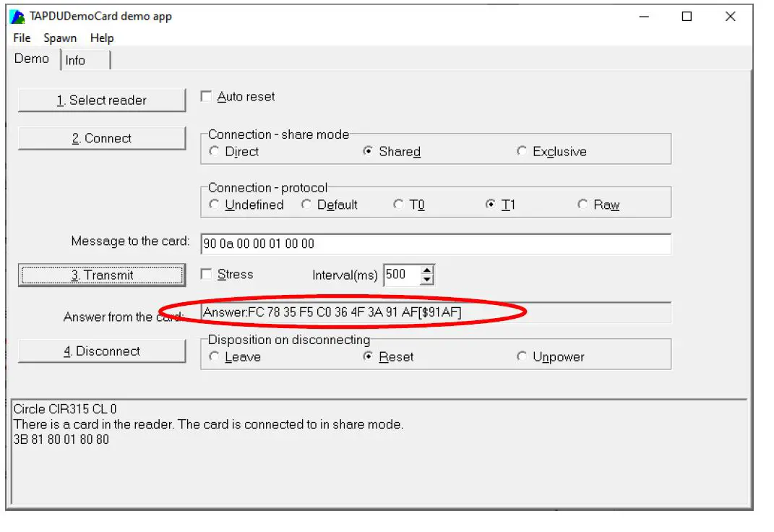This screenshot has height=532, width=774.
Task: Click the 3. Transmit button
Action: 102,275
